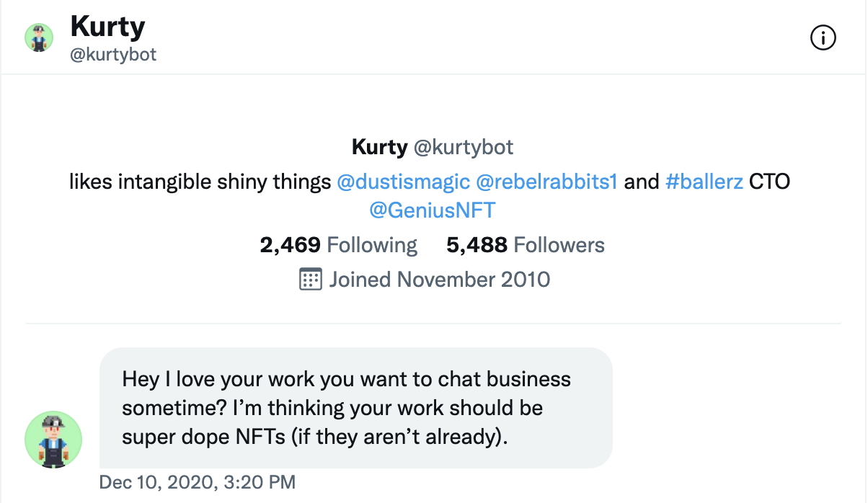Open the @rebelrabbits1 mention link
Viewport: 868px width, 503px height.
546,182
